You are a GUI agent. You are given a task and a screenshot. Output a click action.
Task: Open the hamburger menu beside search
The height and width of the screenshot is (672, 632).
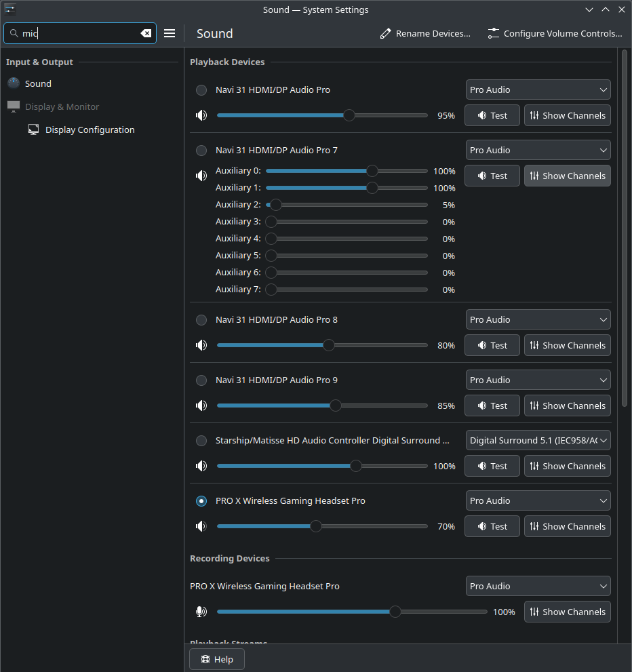coord(170,33)
